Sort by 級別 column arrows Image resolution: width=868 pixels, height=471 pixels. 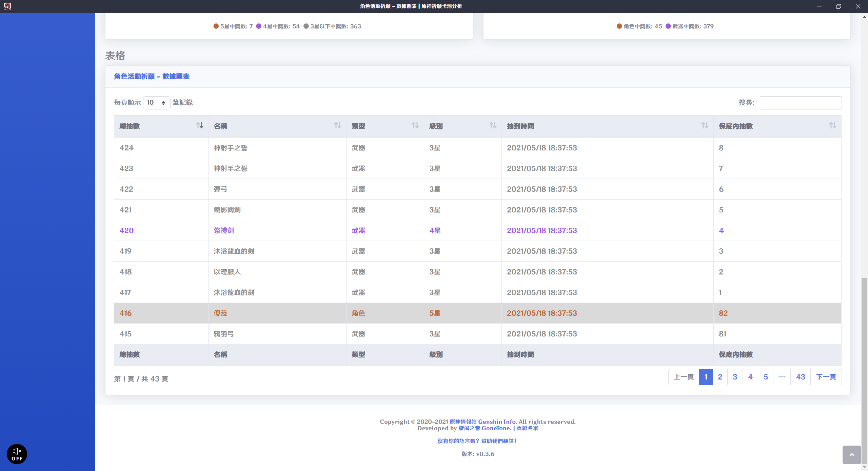click(x=493, y=126)
